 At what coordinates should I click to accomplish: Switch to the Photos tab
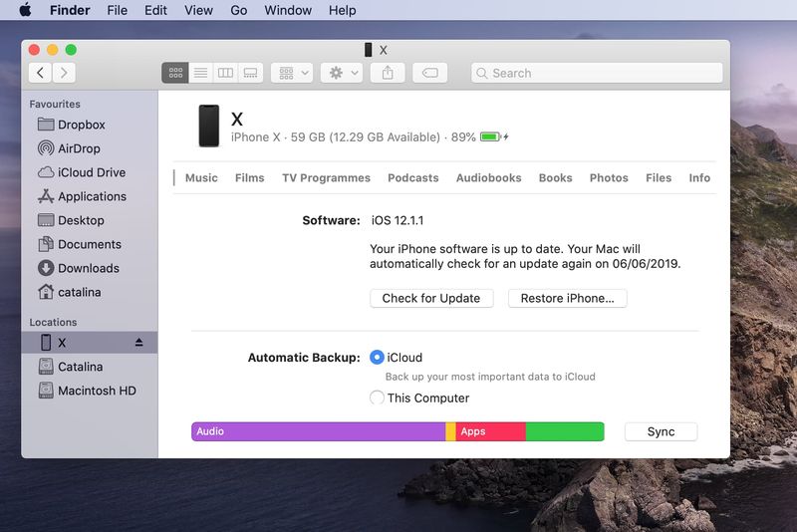pos(609,178)
